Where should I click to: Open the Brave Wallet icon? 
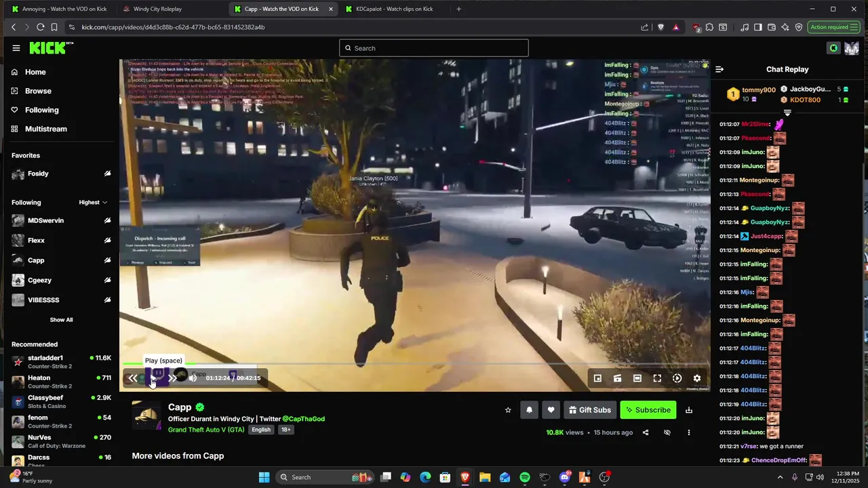pyautogui.click(x=772, y=27)
